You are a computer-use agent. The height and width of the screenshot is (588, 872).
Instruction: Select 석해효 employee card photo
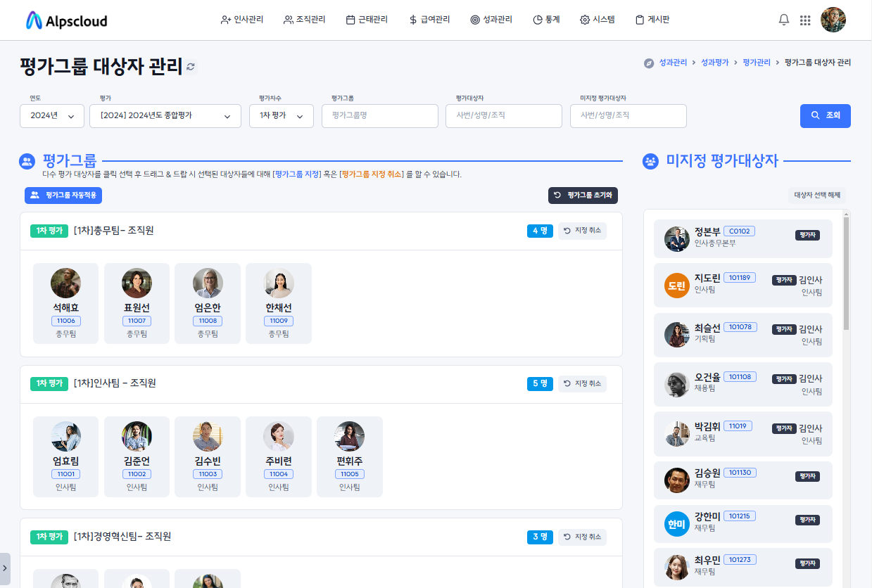pos(65,283)
